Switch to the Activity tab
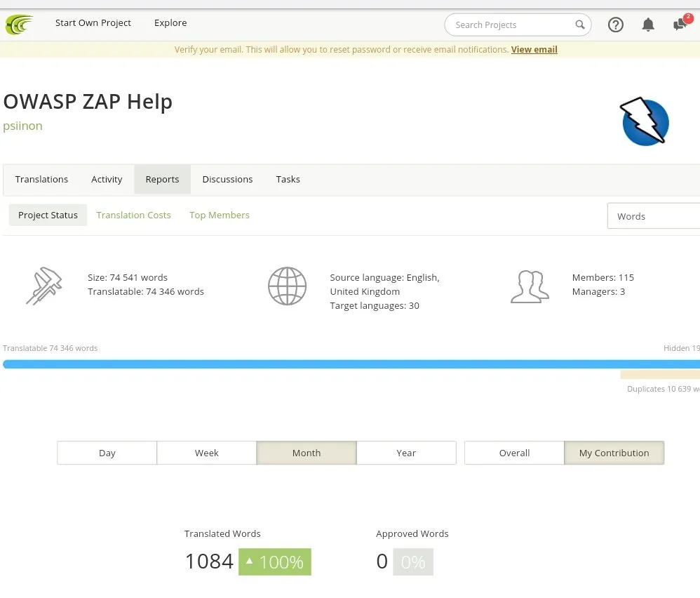This screenshot has height=598, width=700. pos(107,179)
